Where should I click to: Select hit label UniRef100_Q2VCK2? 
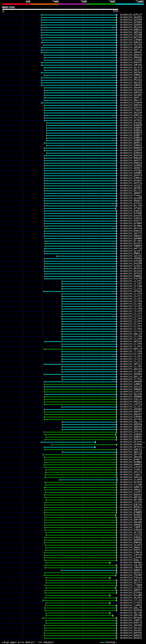(131, 108)
